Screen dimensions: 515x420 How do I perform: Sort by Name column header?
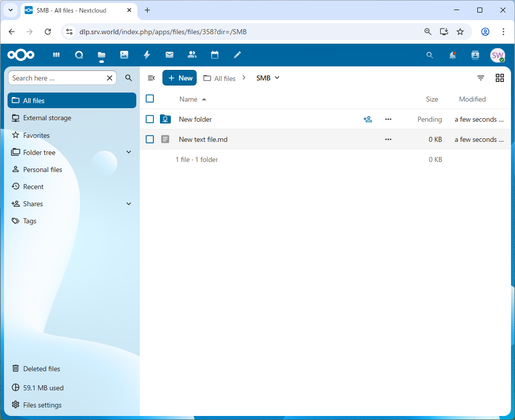click(x=193, y=99)
